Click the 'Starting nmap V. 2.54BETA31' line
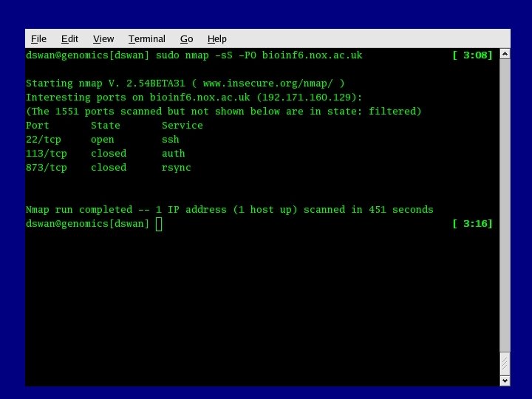The height and width of the screenshot is (399, 532). [x=185, y=83]
